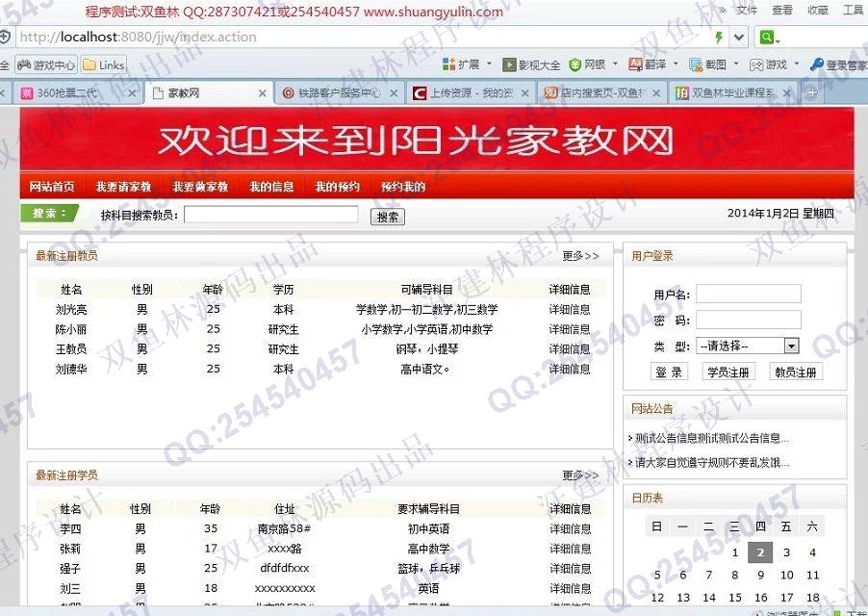Expand the address bar history dropdown arrow

click(739, 38)
